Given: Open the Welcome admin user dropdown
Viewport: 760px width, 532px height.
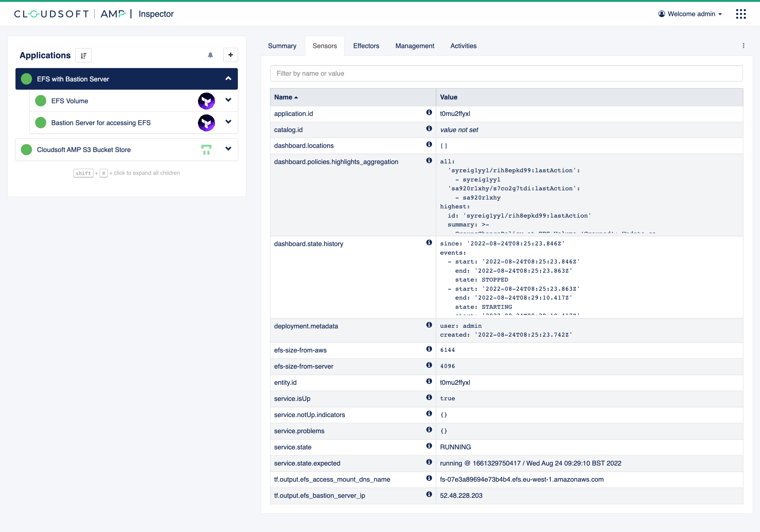Looking at the screenshot, I should point(690,14).
